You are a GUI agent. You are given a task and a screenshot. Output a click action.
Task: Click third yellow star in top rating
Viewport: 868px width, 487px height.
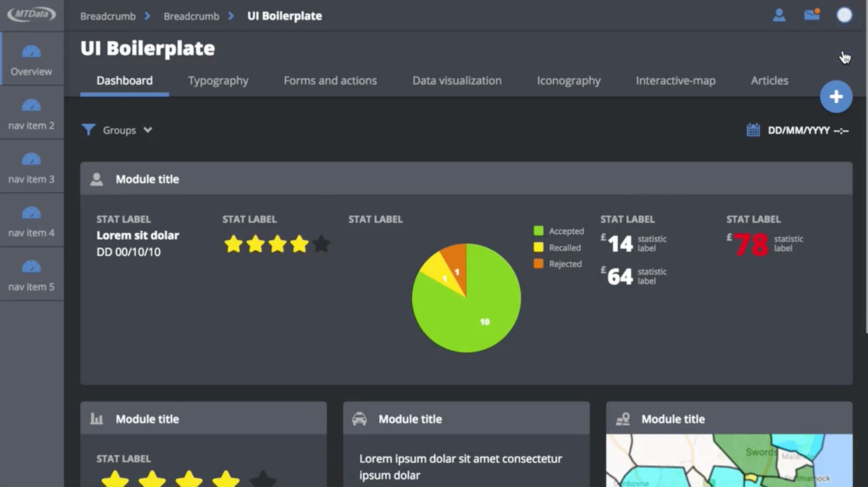click(277, 244)
